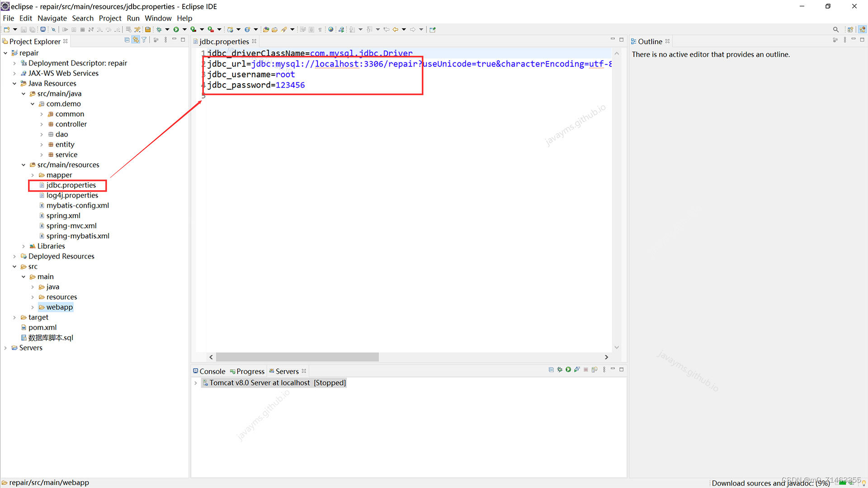Switch to the Console tab
Viewport: 868px width, 488px height.
point(209,371)
